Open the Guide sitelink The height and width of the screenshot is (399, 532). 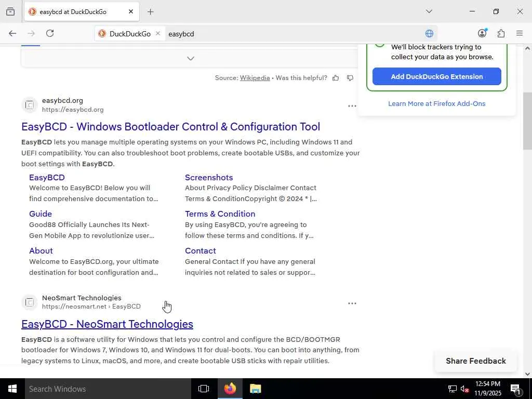[41, 214]
